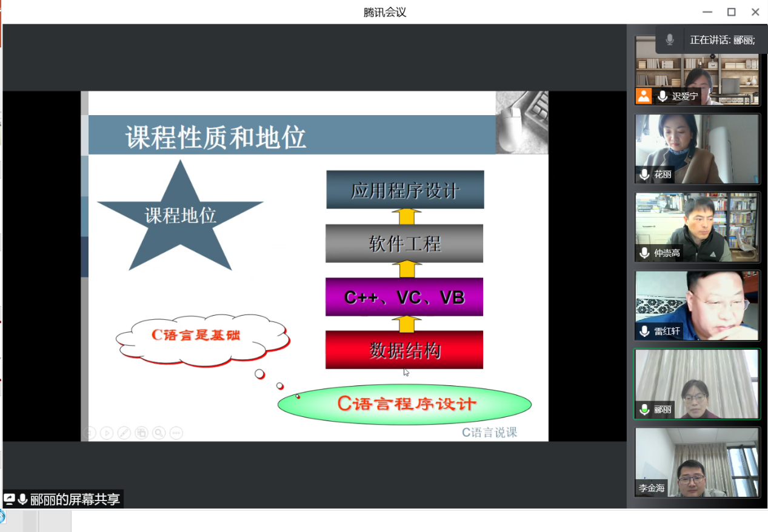Click the 正在讲话: 郦丽 speaking indicator
This screenshot has width=768, height=532.
coord(722,40)
